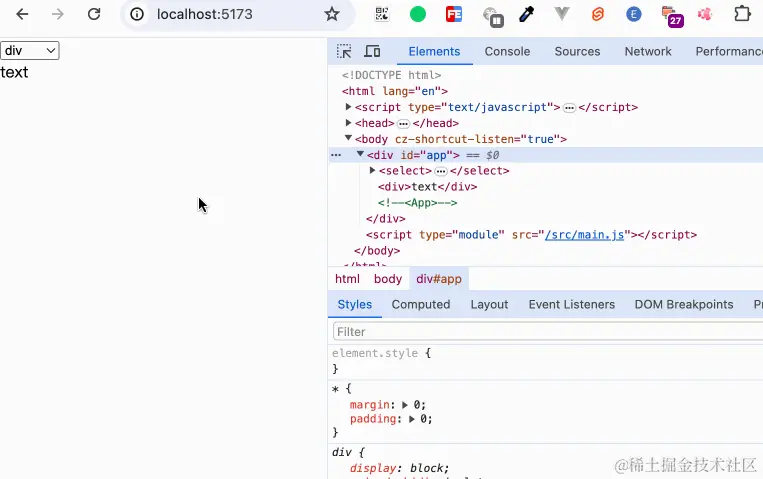
Task: Open the Event Listeners pane tab
Action: (x=572, y=304)
